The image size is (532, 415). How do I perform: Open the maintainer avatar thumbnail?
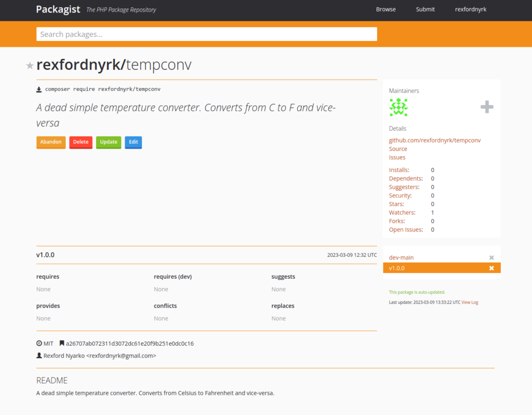pos(398,107)
